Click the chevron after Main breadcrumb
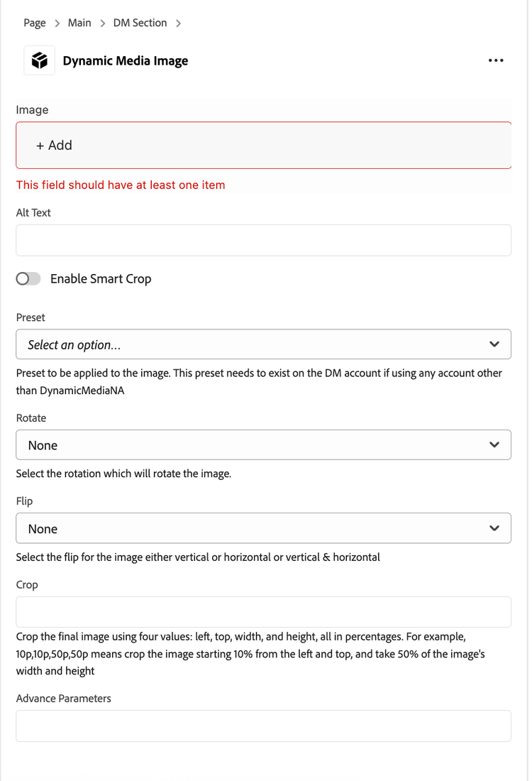 coord(102,23)
